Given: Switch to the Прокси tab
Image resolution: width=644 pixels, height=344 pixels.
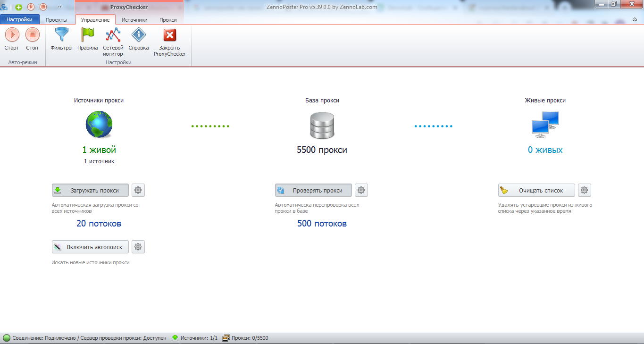Looking at the screenshot, I should tap(168, 20).
